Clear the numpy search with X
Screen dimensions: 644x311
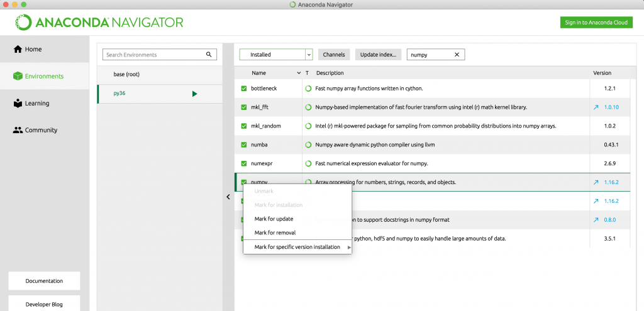pyautogui.click(x=457, y=55)
